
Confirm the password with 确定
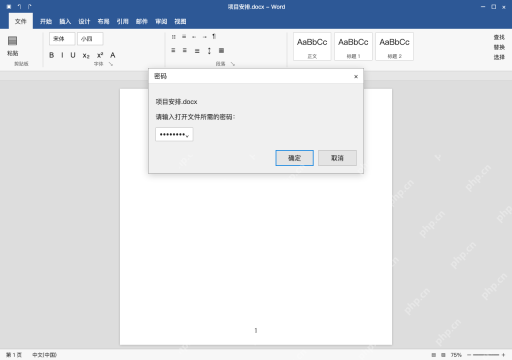point(294,158)
